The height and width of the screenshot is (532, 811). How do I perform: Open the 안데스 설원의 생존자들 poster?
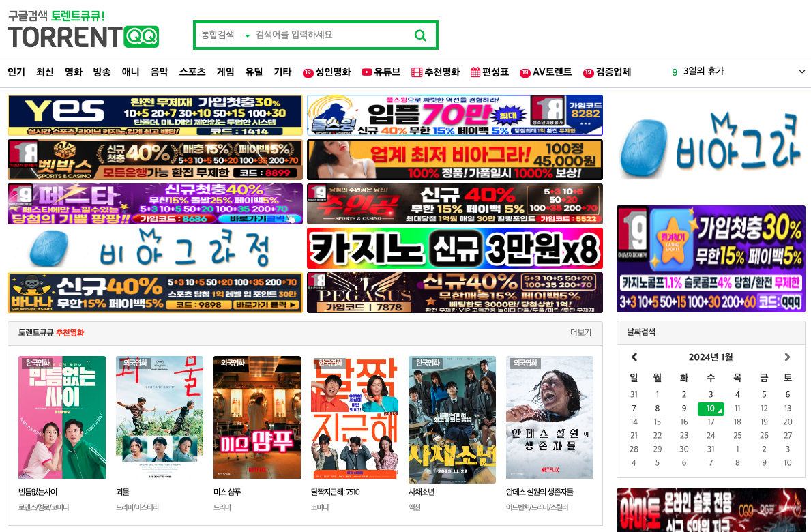549,417
